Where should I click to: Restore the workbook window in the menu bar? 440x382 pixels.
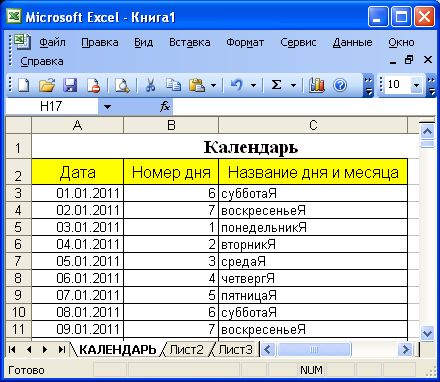coord(409,60)
